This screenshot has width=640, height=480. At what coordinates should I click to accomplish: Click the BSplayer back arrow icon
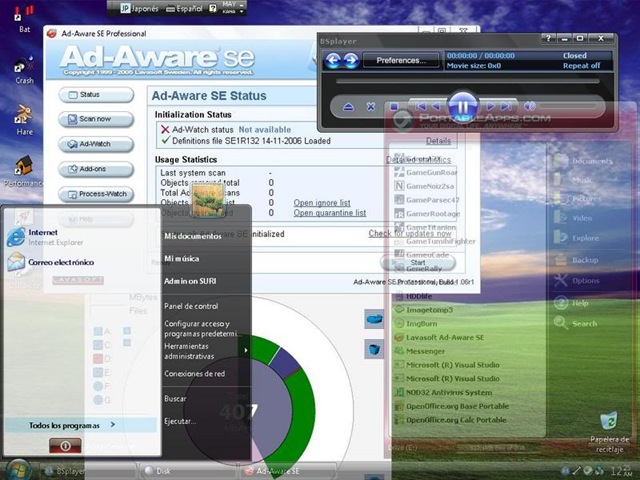(333, 61)
